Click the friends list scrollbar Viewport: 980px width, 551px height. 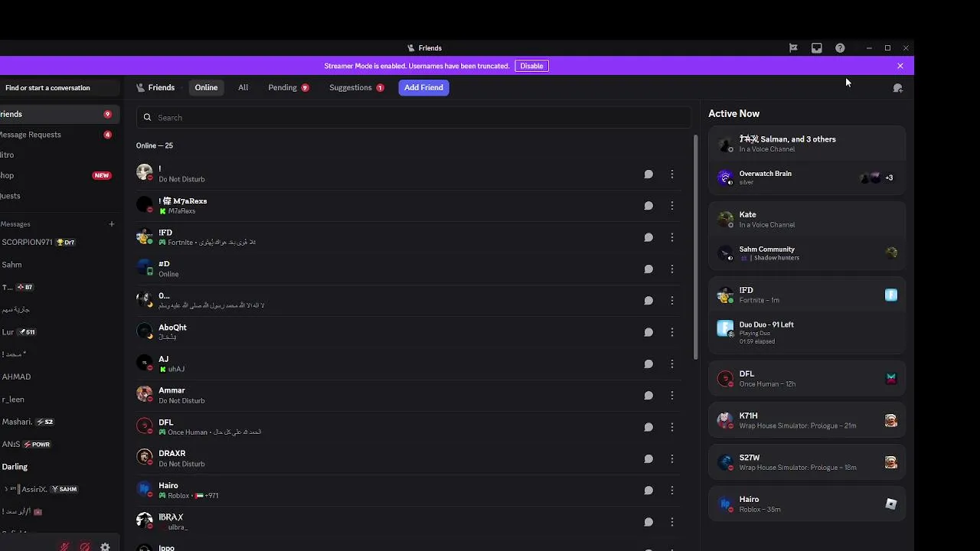point(695,248)
